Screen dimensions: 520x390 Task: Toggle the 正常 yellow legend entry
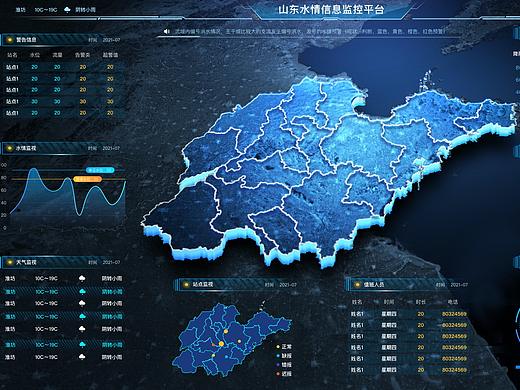click(284, 347)
